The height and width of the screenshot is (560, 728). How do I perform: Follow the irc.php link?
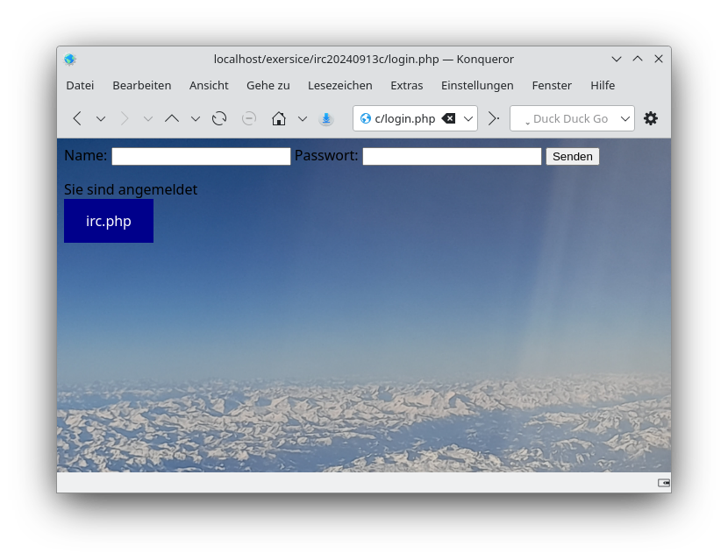click(x=108, y=221)
